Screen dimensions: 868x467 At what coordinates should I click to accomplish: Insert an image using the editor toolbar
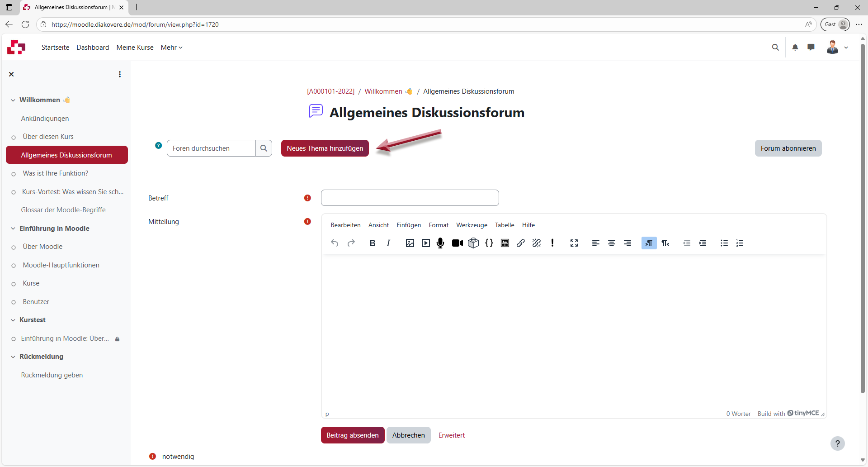tap(410, 243)
